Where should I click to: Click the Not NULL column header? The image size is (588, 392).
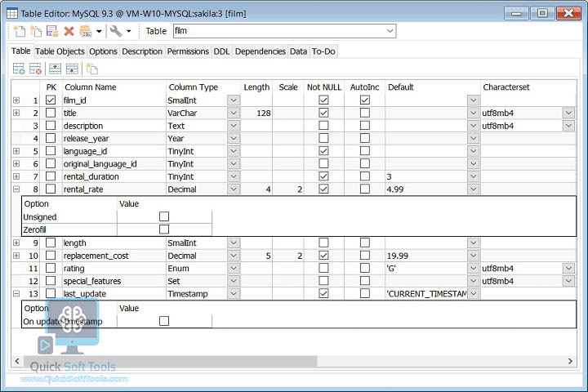[x=324, y=87]
